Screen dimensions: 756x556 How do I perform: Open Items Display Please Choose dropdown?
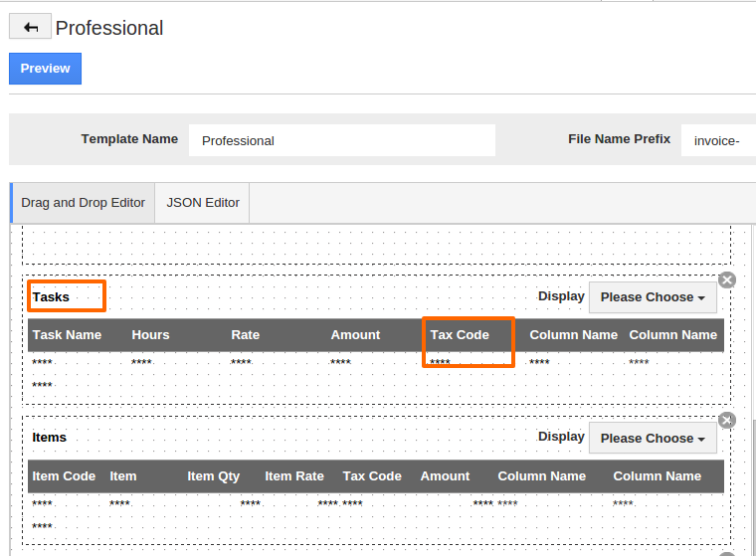(x=653, y=439)
